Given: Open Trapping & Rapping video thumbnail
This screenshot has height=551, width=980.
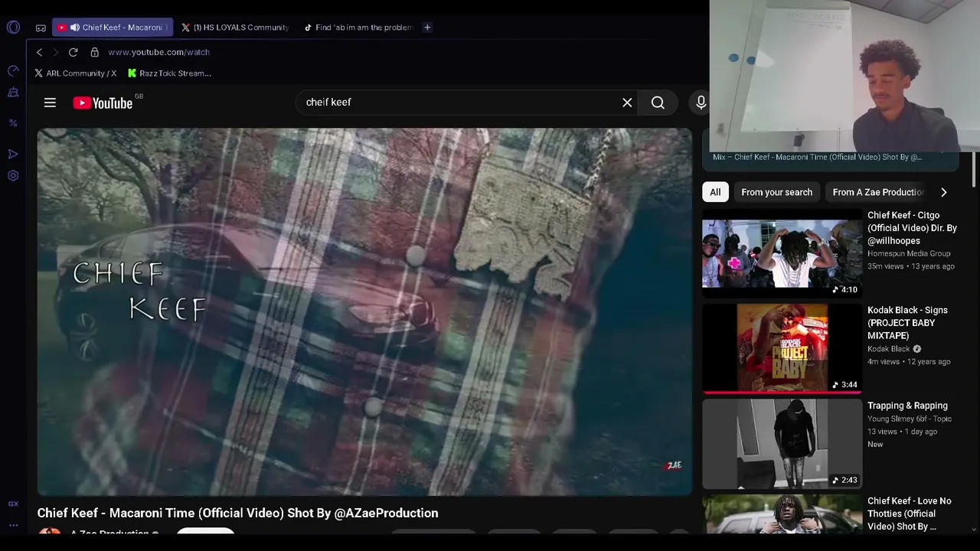Looking at the screenshot, I should [782, 444].
